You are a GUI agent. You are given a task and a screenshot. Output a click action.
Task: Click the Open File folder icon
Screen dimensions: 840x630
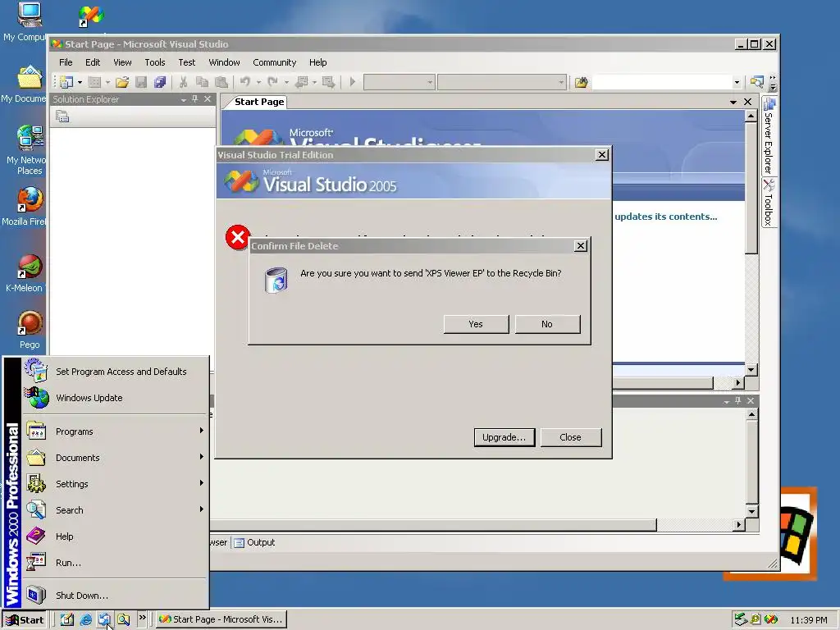coord(122,82)
